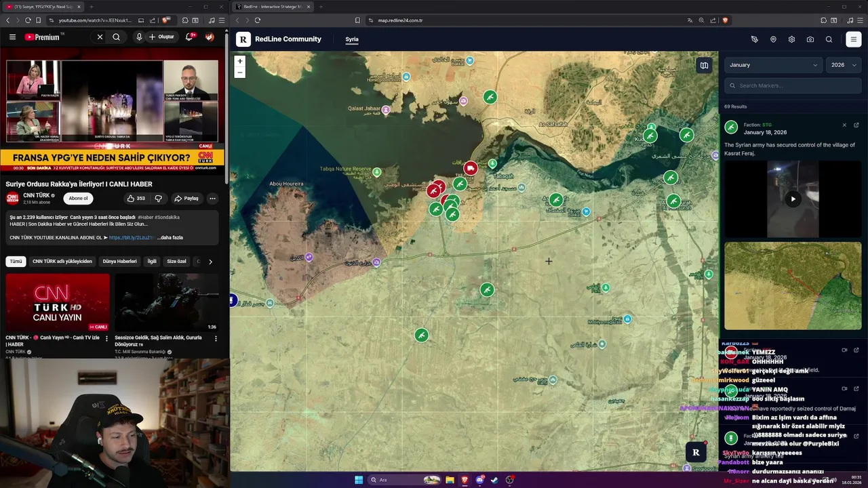
Task: Open the RedLine header search icon
Action: [x=829, y=39]
